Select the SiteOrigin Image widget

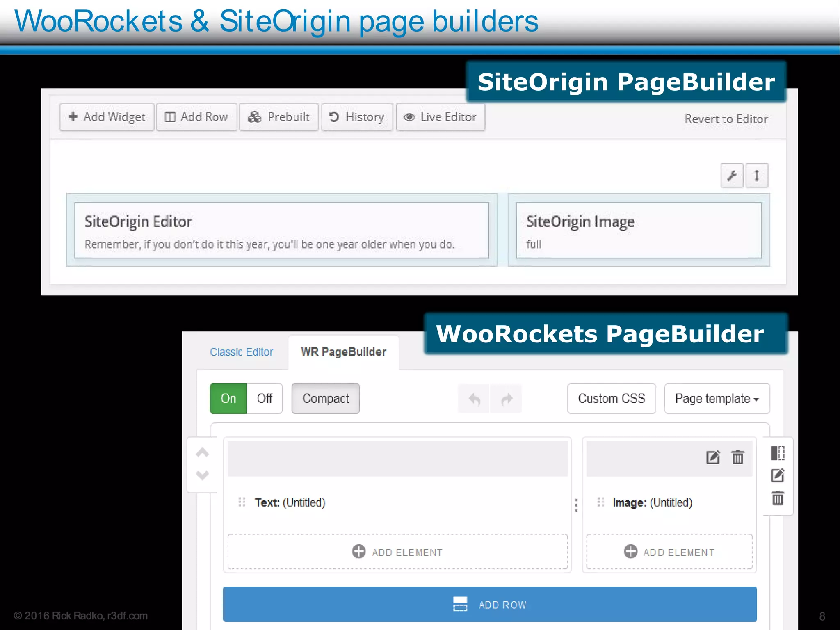639,231
